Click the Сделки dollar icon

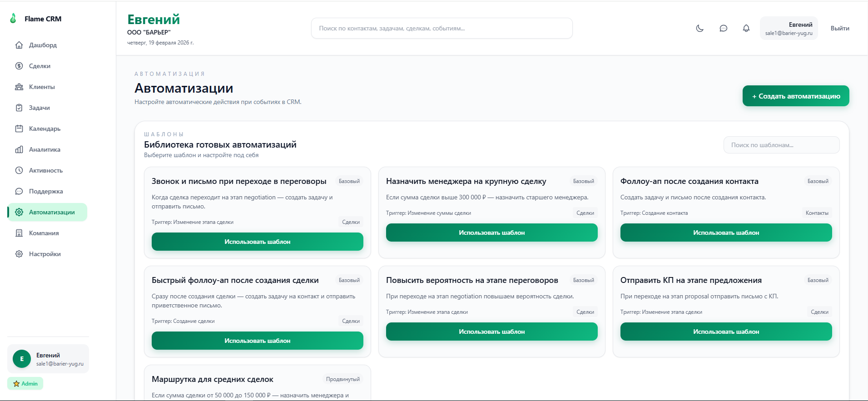pyautogui.click(x=19, y=66)
